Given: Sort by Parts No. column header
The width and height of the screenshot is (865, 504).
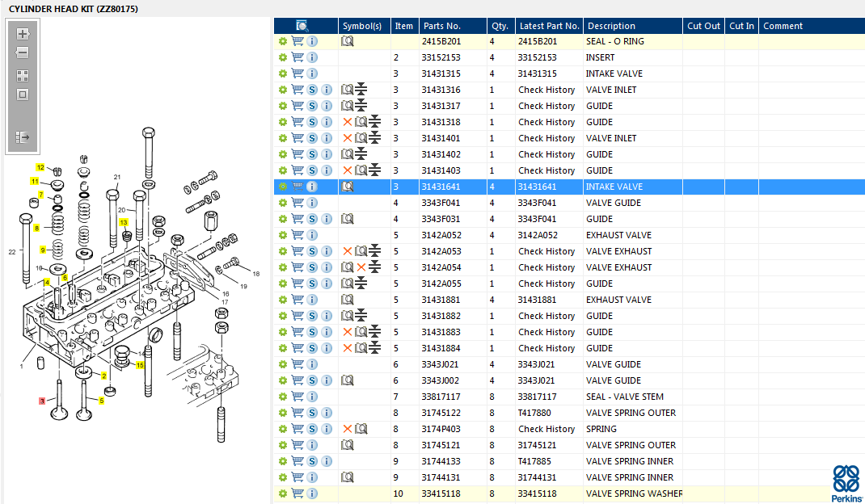Looking at the screenshot, I should [x=441, y=26].
